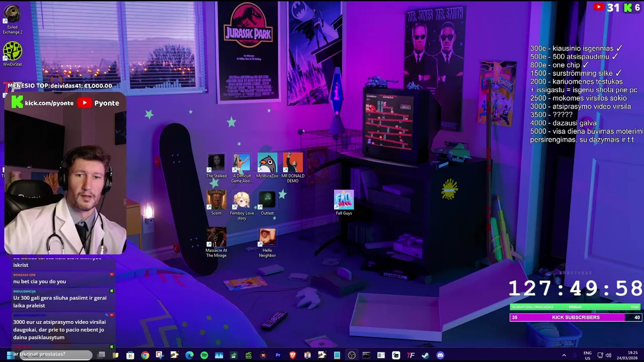Click the 'ar tikrinat prostatas?' chat message
This screenshot has width=644, height=362.
tap(39, 354)
